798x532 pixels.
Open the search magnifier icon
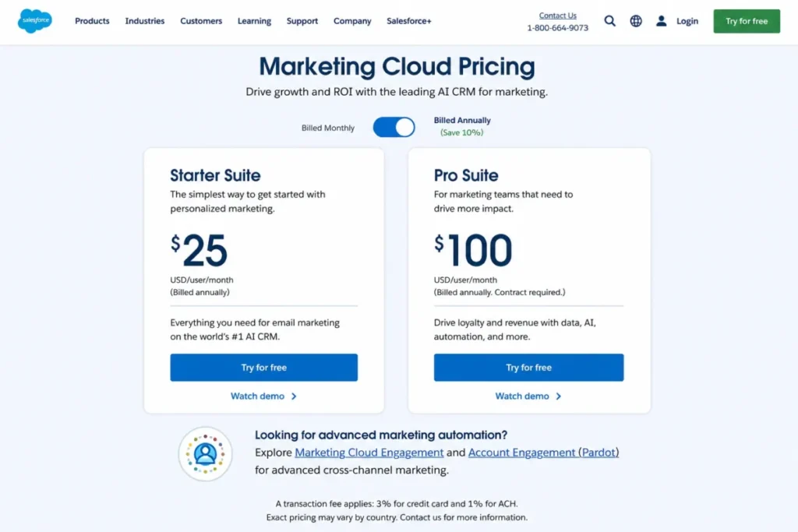pos(609,21)
